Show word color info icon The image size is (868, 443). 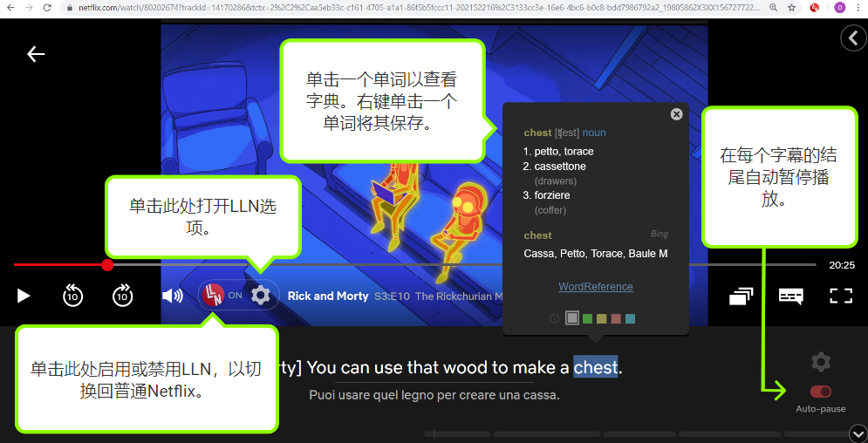[554, 318]
